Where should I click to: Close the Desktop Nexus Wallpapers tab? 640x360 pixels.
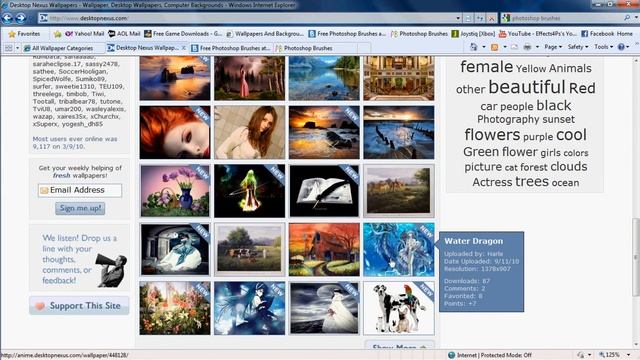pos(184,48)
